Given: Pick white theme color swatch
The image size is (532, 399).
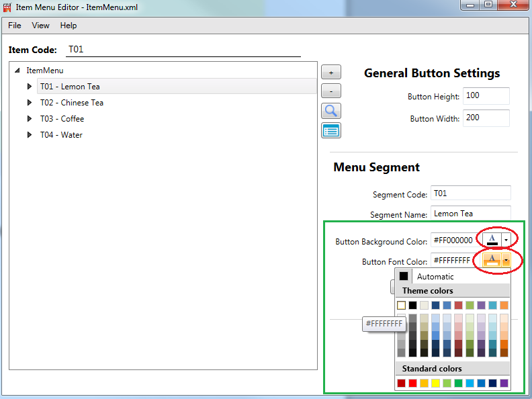Looking at the screenshot, I should (401, 306).
